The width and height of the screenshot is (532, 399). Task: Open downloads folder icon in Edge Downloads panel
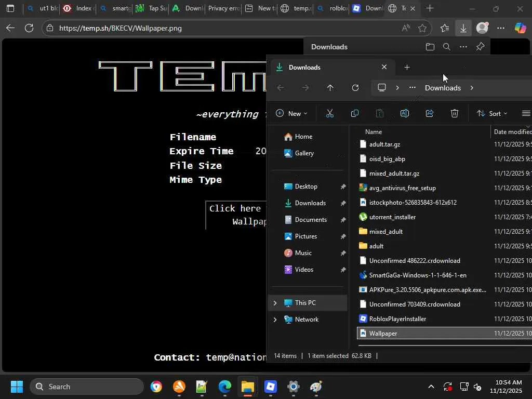coord(430,47)
